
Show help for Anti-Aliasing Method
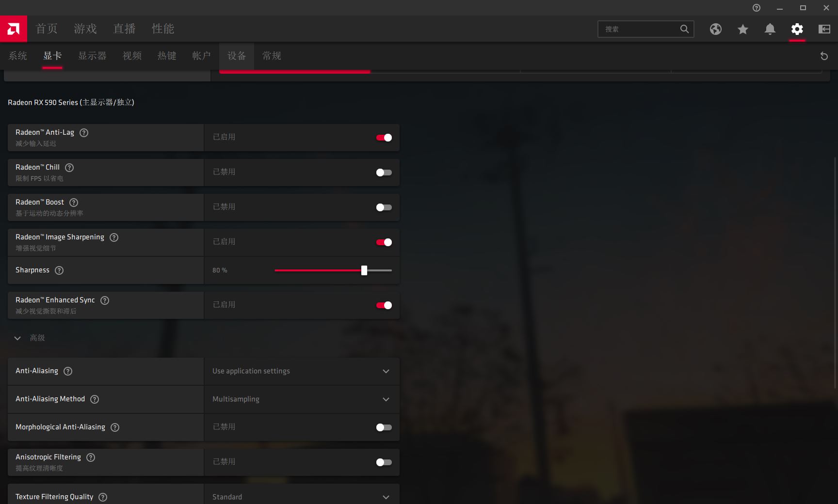coord(95,399)
